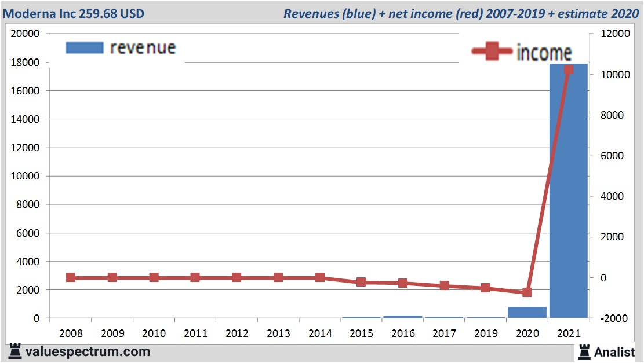This screenshot has width=644, height=363.
Task: Click right axis value 0
Action: (x=603, y=278)
